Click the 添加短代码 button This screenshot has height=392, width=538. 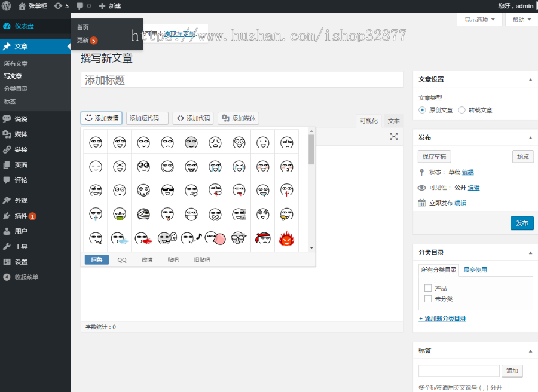pos(147,118)
